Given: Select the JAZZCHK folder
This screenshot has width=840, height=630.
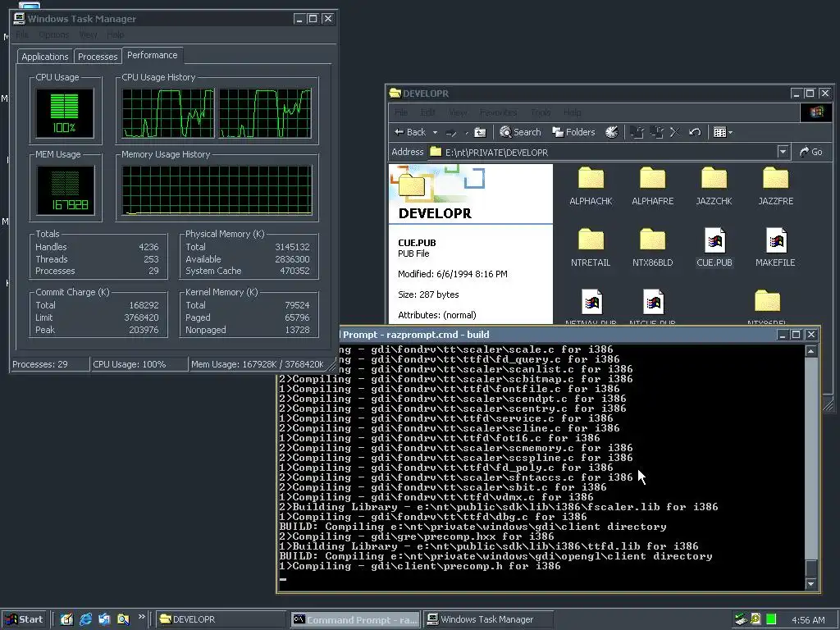Looking at the screenshot, I should coord(714,186).
